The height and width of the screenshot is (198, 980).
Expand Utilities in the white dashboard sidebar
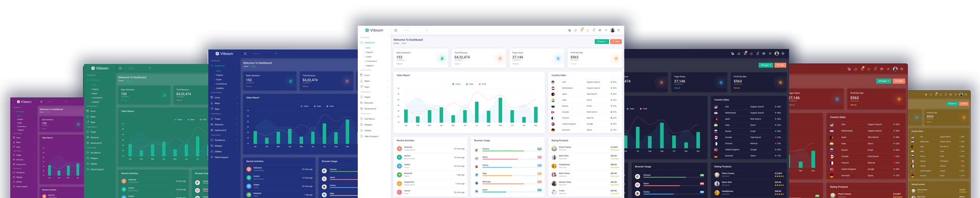pyautogui.click(x=374, y=130)
